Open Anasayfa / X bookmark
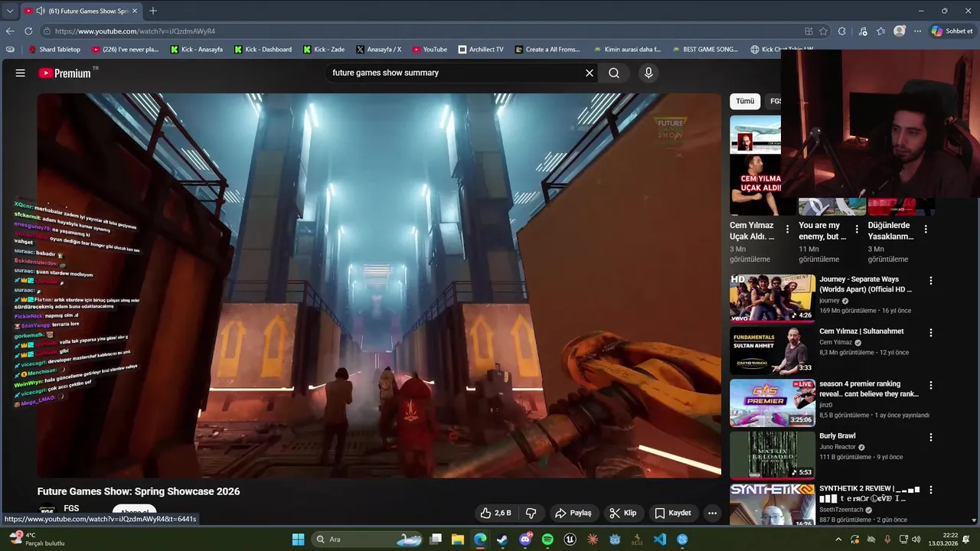 click(x=379, y=49)
